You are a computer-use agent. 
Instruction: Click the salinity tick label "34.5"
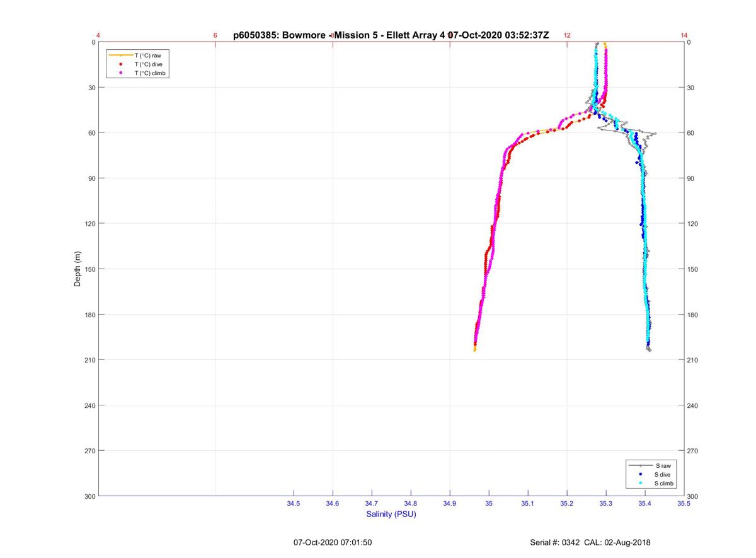coord(294,504)
